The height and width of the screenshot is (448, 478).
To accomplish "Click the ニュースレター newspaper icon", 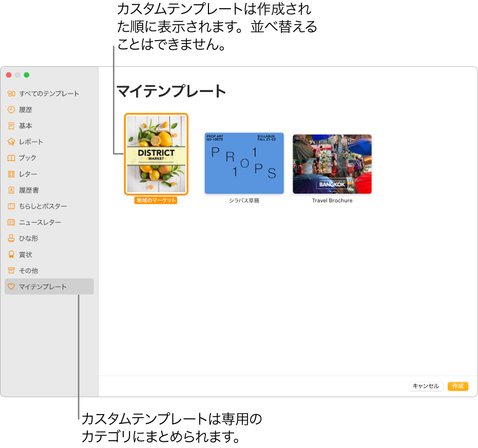I will tap(11, 222).
